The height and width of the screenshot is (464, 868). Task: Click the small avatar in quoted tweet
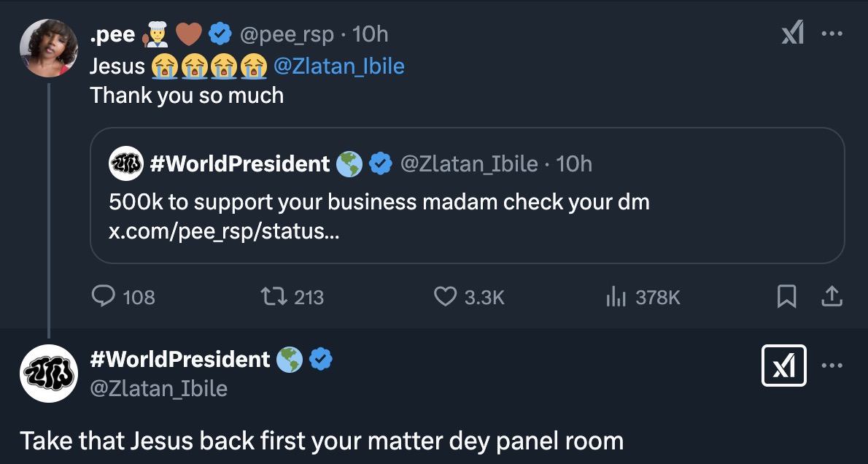(x=125, y=165)
